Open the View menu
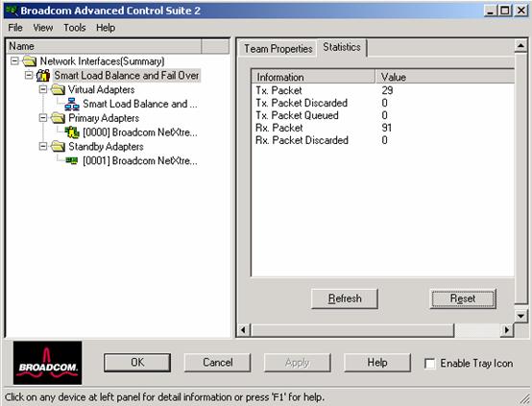The image size is (532, 406). click(43, 28)
